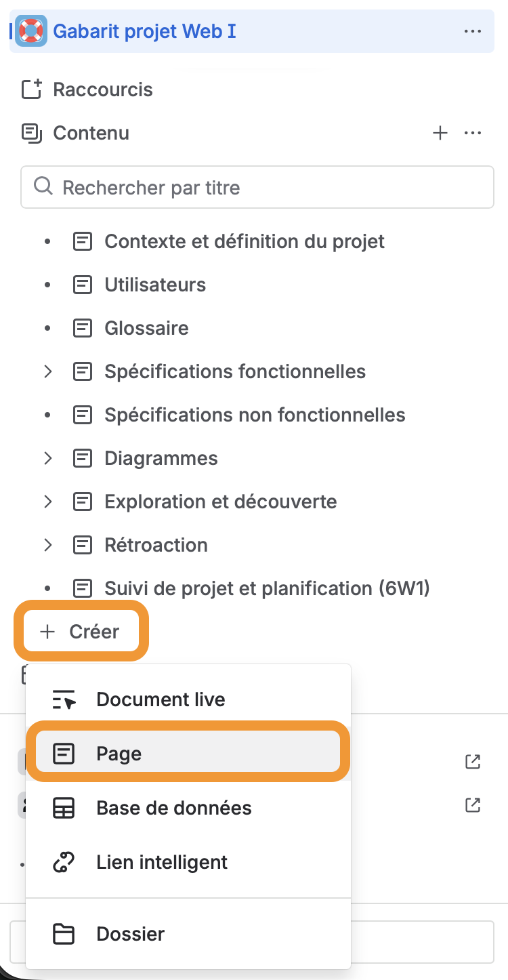Open Contexte et définition du projet page

tap(244, 241)
